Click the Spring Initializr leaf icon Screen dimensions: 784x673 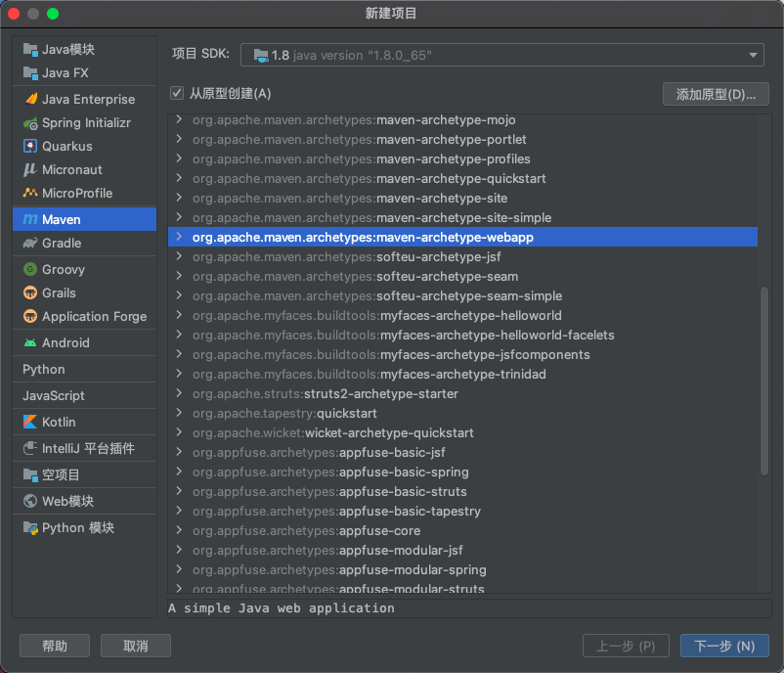click(30, 122)
